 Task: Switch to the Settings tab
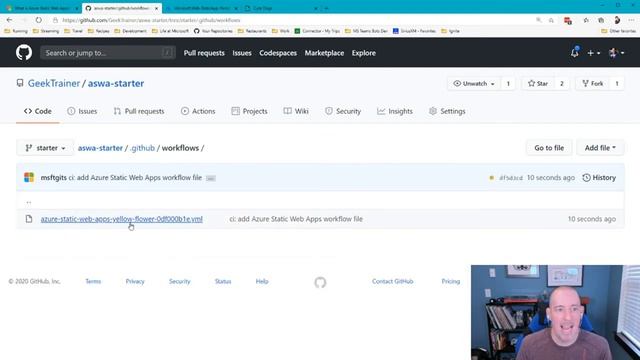click(447, 111)
